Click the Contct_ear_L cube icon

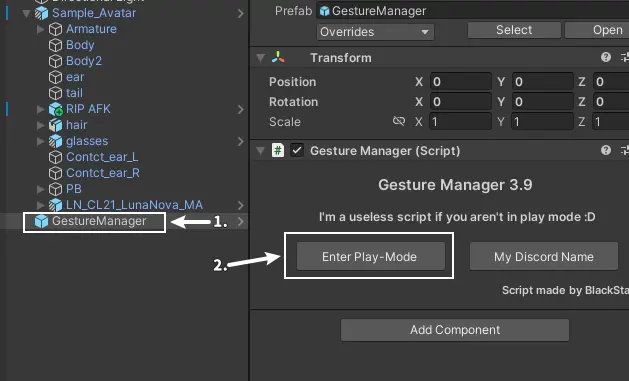[55, 157]
